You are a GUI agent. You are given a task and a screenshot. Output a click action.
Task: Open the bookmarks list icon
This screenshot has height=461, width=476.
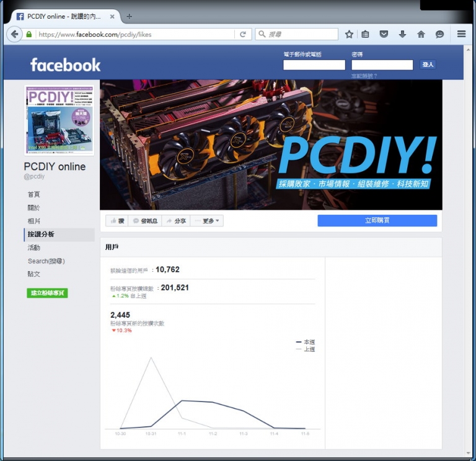[x=365, y=34]
